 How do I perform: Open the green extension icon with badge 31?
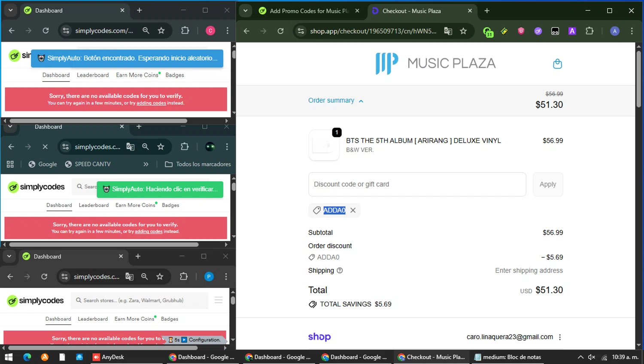(x=488, y=31)
